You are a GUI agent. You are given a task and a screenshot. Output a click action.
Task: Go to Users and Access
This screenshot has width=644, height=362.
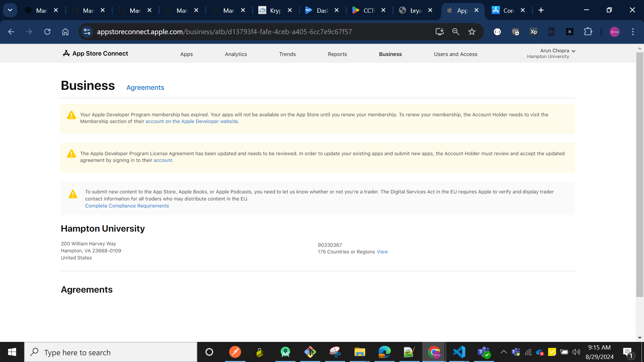[455, 54]
